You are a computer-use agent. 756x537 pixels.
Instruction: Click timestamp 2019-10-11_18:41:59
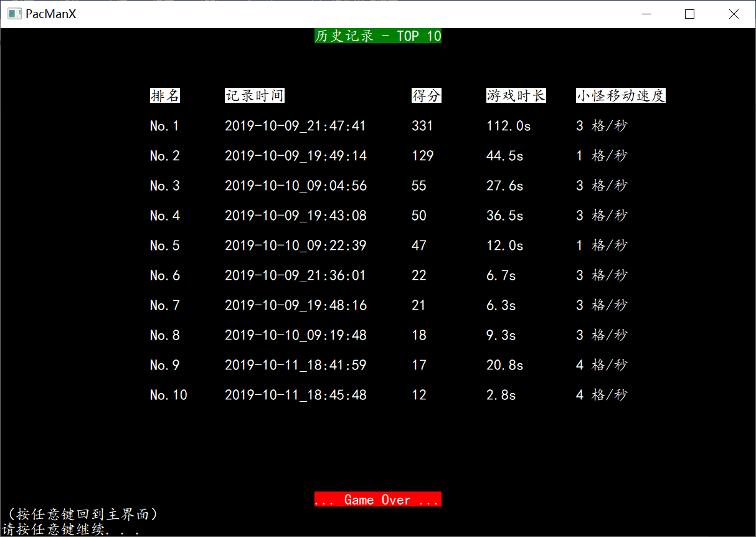click(x=296, y=365)
